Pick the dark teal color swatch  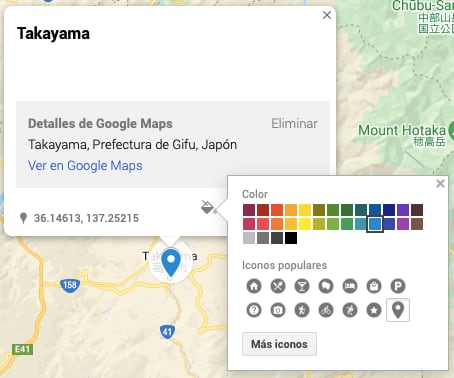(x=361, y=210)
